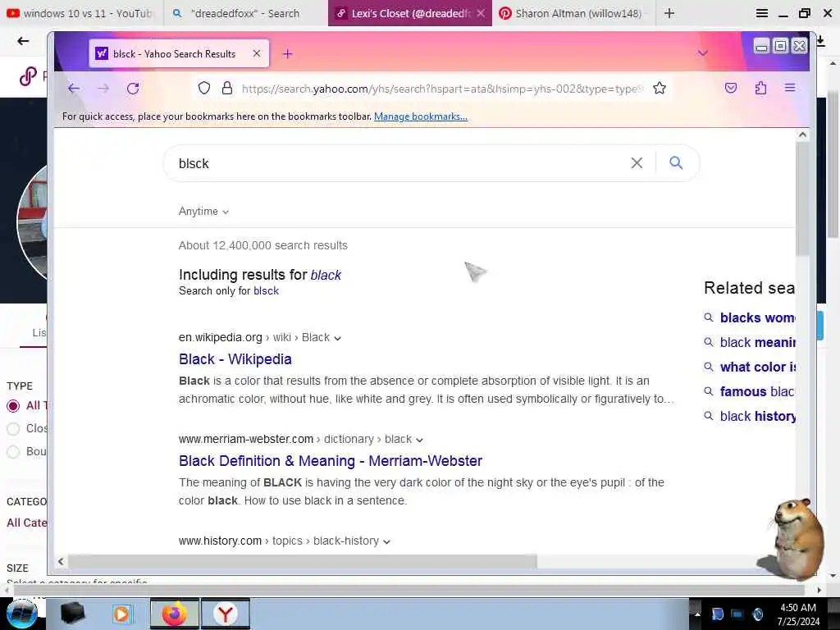
Task: Show hidden system tray icons arrow
Action: (x=697, y=614)
